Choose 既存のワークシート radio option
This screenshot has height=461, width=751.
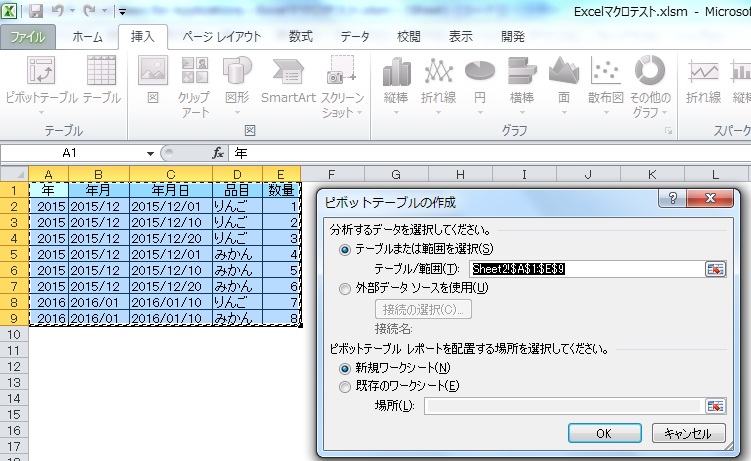346,386
